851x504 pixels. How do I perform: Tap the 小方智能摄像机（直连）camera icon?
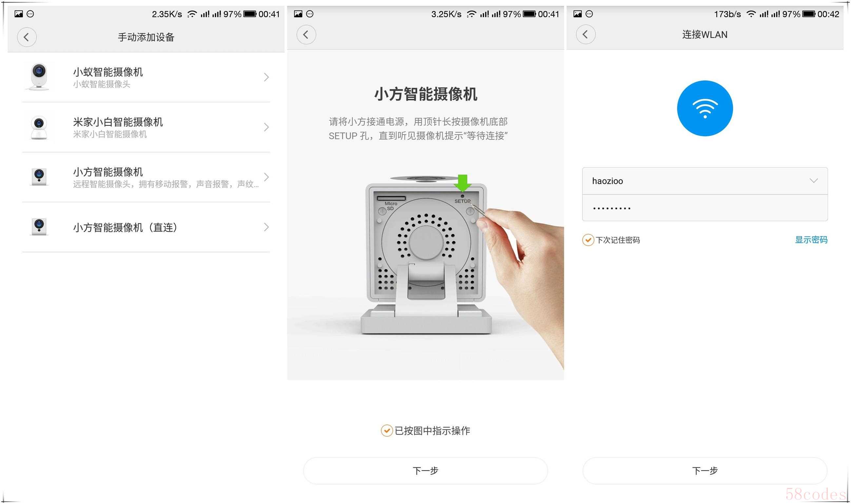(39, 227)
